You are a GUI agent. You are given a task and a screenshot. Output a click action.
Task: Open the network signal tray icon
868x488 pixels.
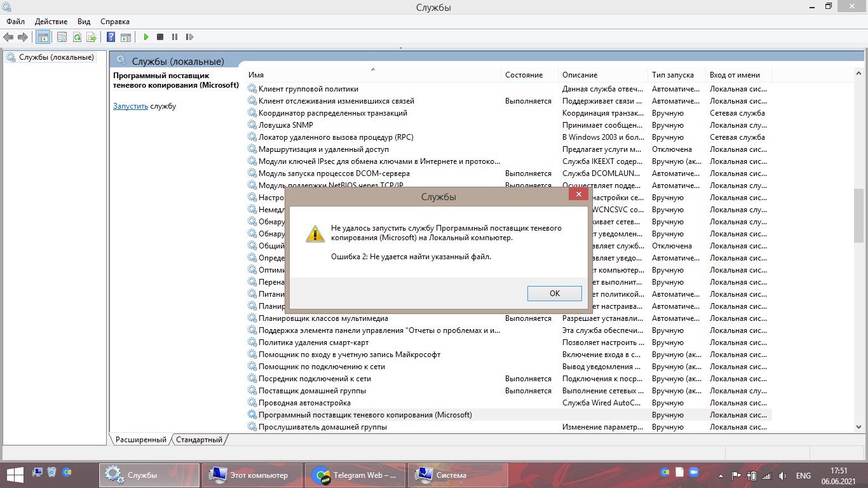(x=767, y=475)
